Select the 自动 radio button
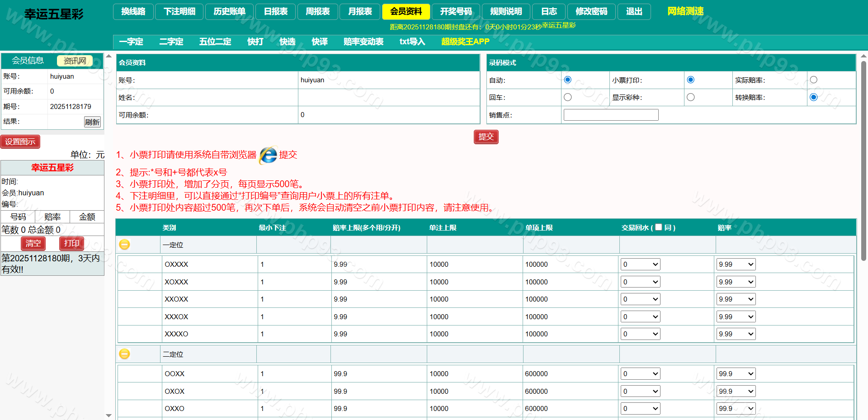The width and height of the screenshot is (868, 420). (568, 80)
